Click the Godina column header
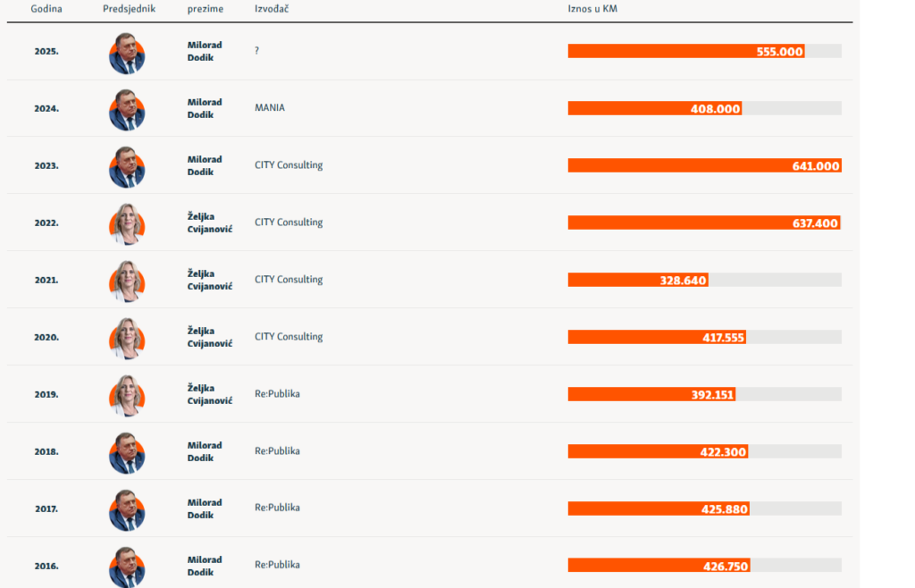 point(46,9)
